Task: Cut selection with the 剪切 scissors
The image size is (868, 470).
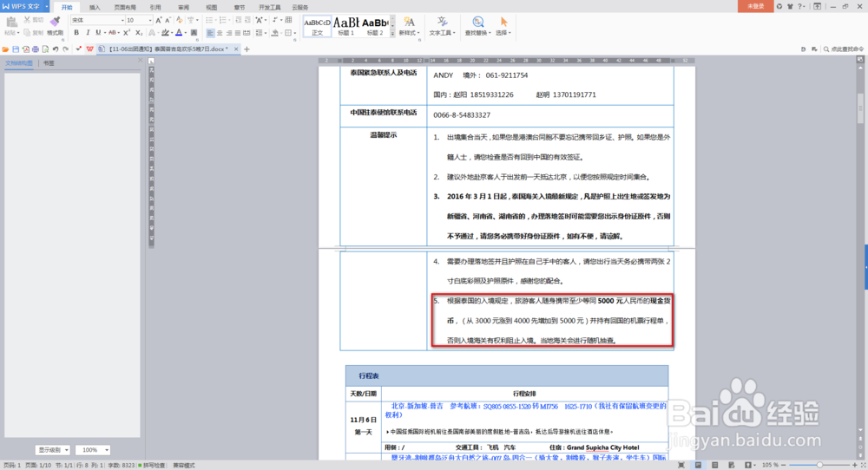Action: pos(33,20)
